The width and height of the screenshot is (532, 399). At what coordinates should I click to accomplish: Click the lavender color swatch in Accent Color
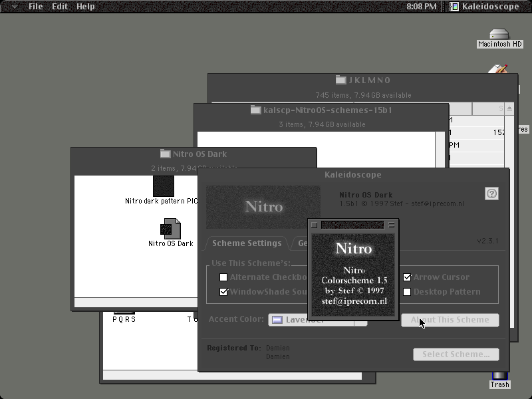pos(277,320)
